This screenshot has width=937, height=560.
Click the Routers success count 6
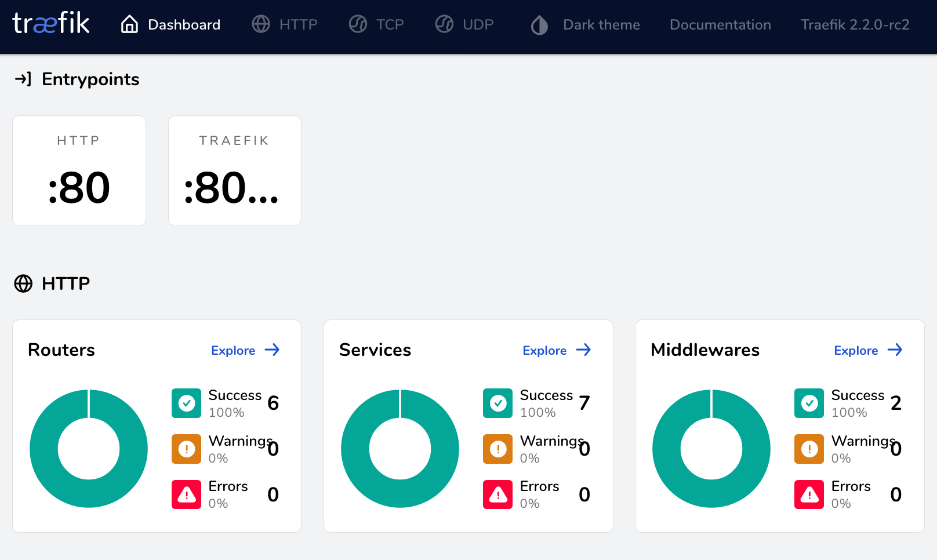[273, 403]
